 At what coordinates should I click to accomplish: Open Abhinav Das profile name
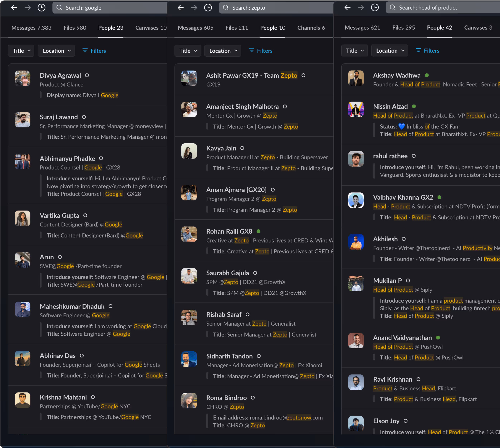click(58, 356)
